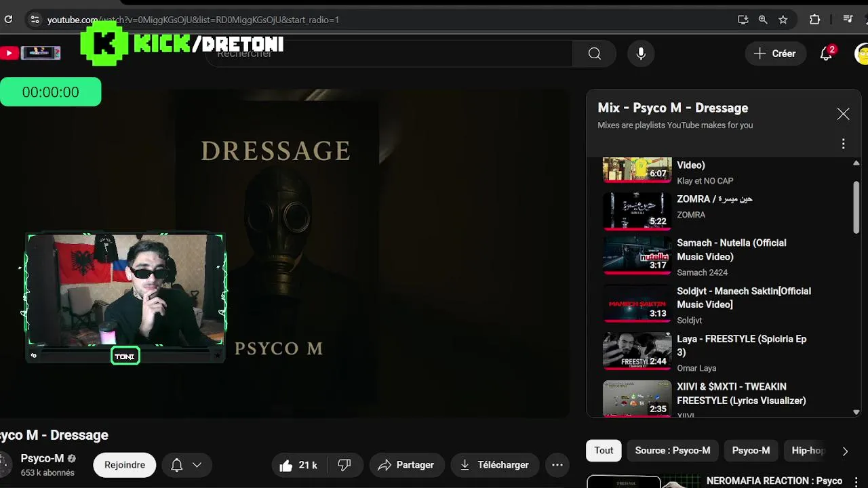This screenshot has width=868, height=488.
Task: Open more actions ellipsis under video
Action: point(557,465)
